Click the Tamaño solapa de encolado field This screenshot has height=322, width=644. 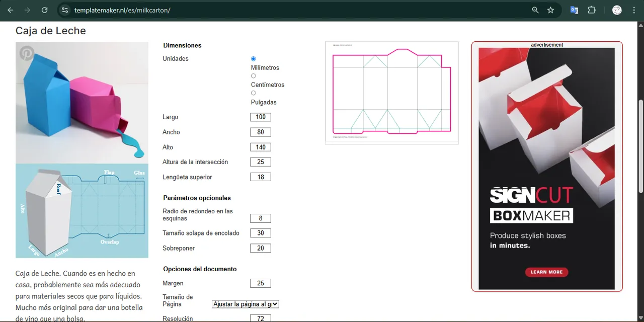(261, 233)
